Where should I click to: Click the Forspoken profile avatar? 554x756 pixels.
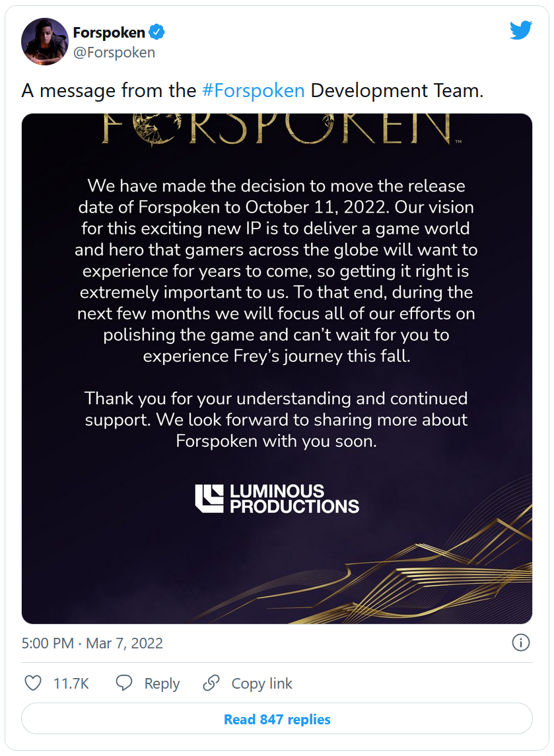tap(45, 42)
